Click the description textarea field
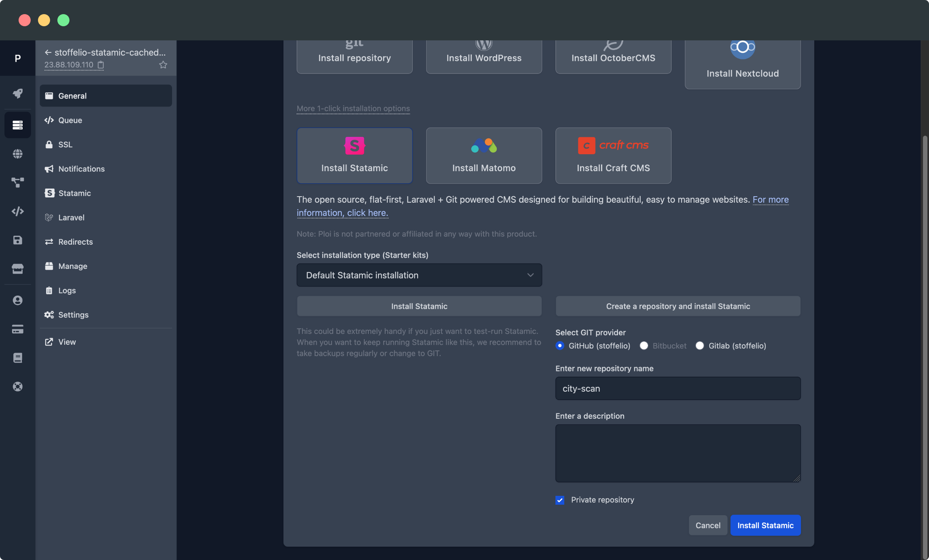The image size is (929, 560). (677, 453)
